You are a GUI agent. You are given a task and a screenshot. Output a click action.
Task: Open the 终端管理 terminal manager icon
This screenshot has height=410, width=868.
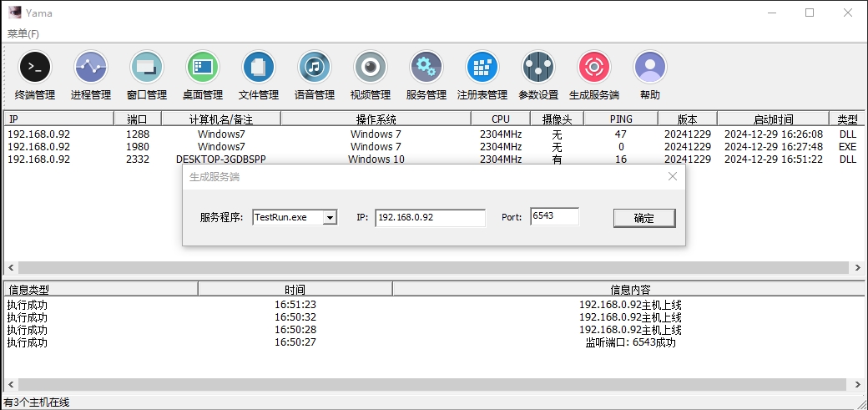[35, 67]
